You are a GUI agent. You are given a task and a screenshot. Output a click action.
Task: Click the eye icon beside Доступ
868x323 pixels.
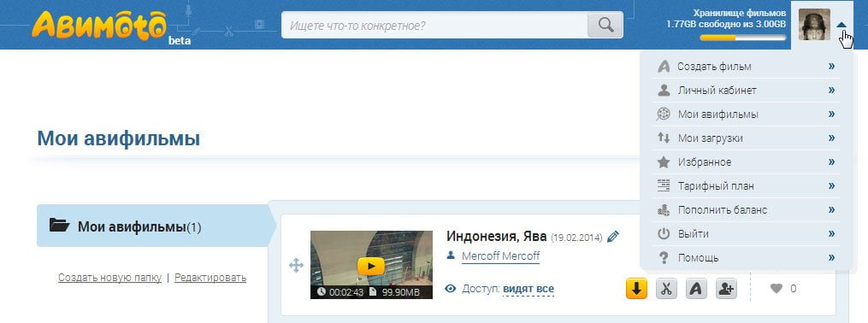[x=451, y=289]
